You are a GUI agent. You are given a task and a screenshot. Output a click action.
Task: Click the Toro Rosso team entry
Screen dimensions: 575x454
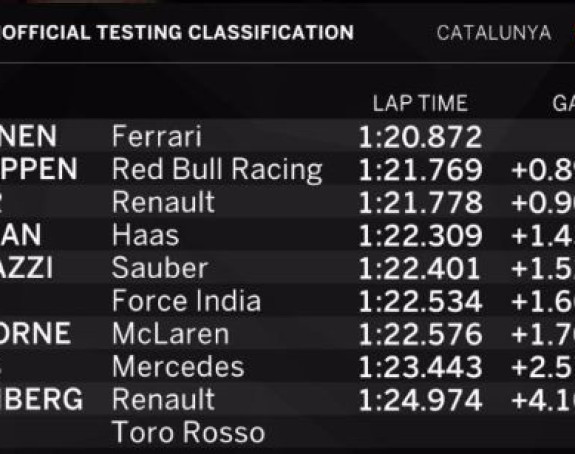[188, 432]
